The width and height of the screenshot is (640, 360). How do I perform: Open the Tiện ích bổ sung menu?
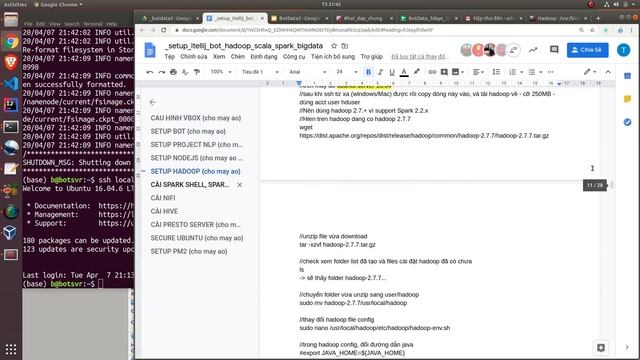[333, 57]
